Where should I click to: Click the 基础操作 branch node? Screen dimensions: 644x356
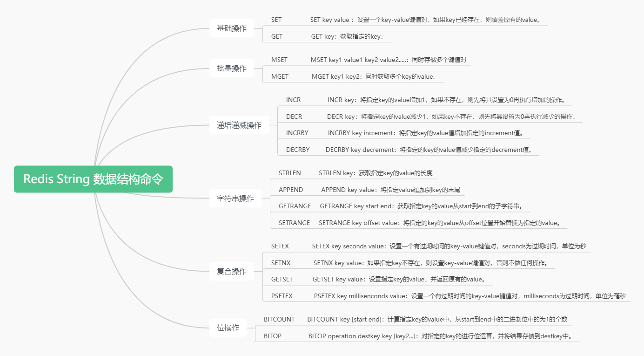coord(232,28)
